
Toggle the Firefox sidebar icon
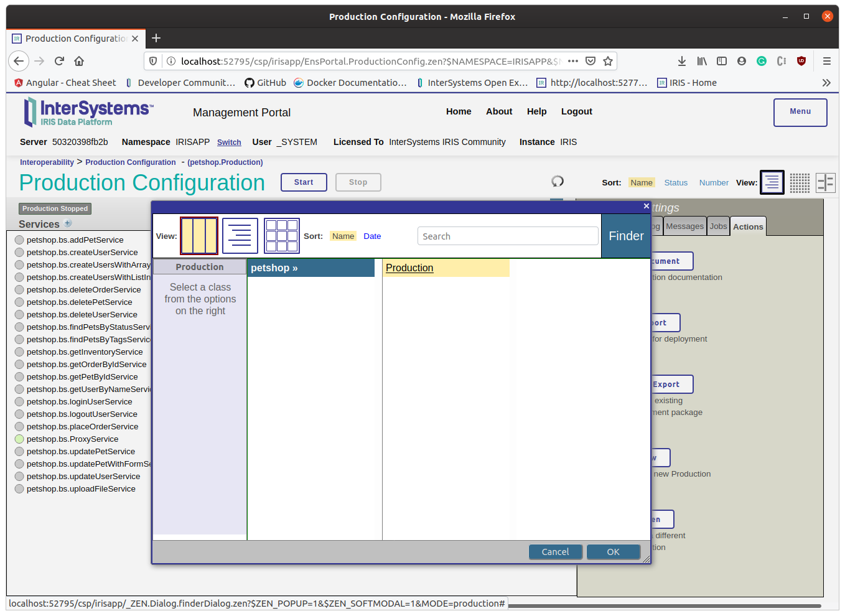[722, 61]
